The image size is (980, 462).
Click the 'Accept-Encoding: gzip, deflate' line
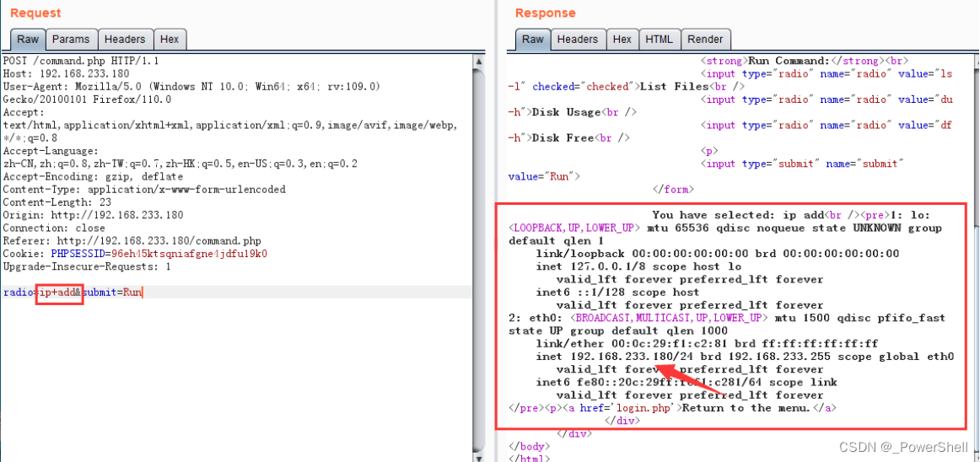pyautogui.click(x=93, y=176)
